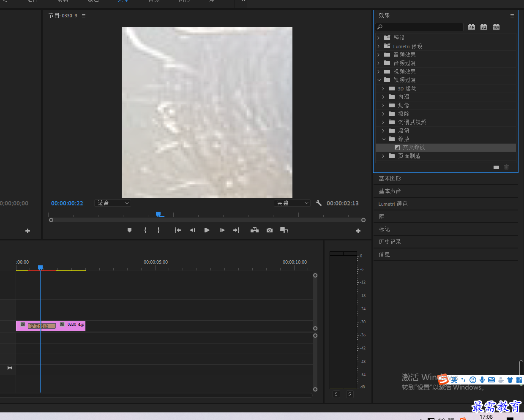This screenshot has height=420, width=524.
Task: Click the Effects search field
Action: (420, 27)
